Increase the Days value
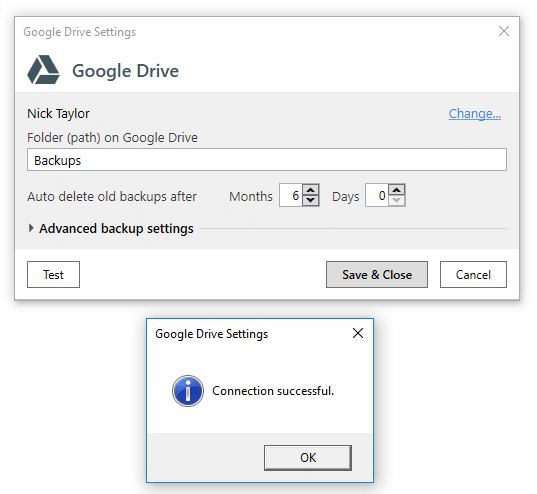537x494 pixels. 397,190
